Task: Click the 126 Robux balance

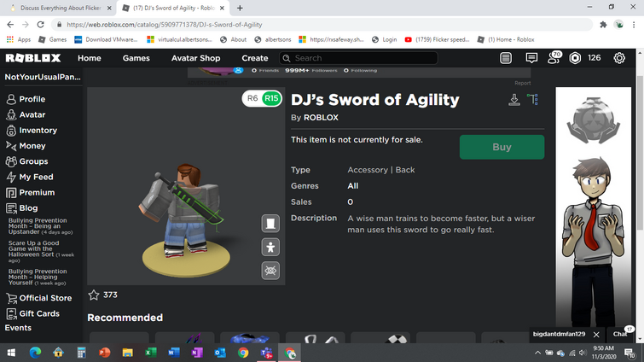Action: (594, 58)
